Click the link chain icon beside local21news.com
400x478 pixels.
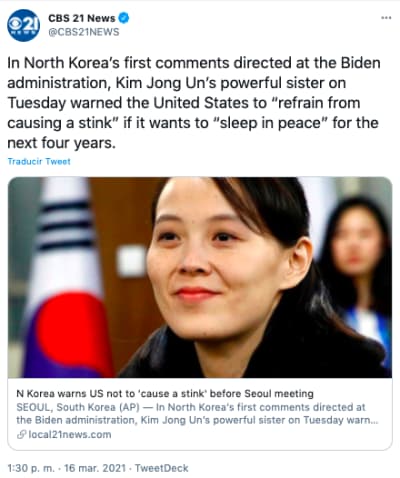coord(22,434)
